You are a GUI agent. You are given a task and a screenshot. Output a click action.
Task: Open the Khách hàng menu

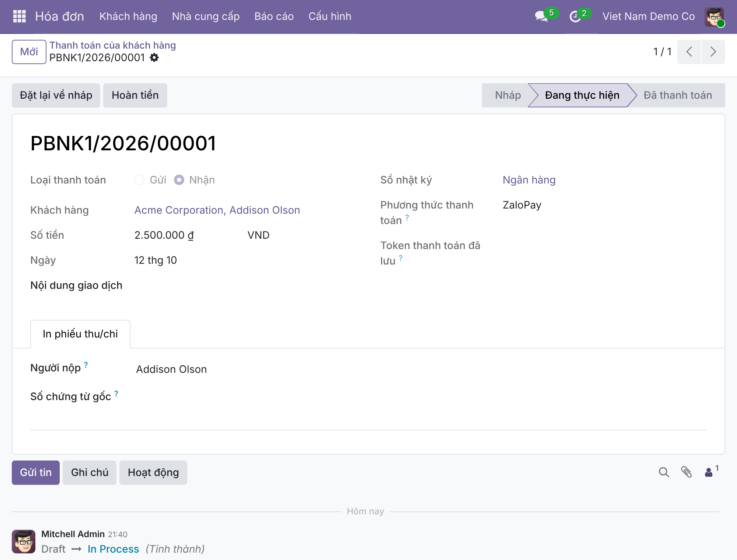(x=128, y=17)
